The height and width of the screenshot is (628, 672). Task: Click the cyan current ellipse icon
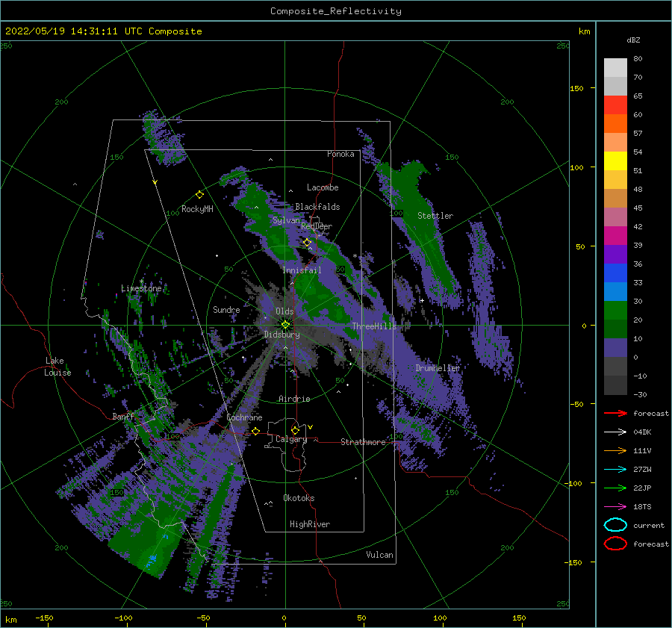pos(615,525)
